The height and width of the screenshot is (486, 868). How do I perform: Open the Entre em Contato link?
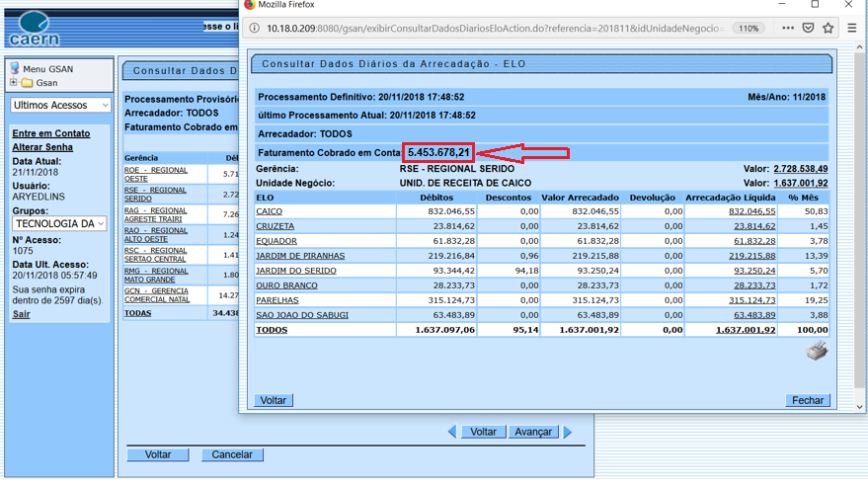click(x=50, y=133)
